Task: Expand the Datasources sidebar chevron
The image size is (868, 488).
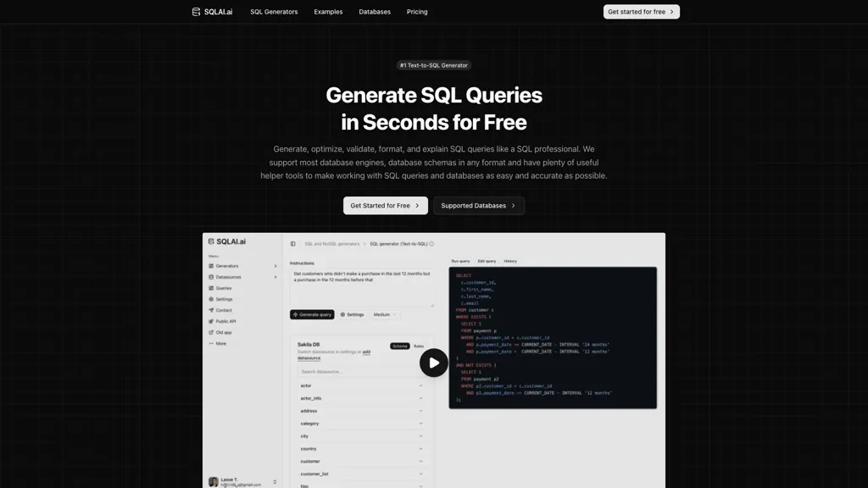Action: coord(275,277)
